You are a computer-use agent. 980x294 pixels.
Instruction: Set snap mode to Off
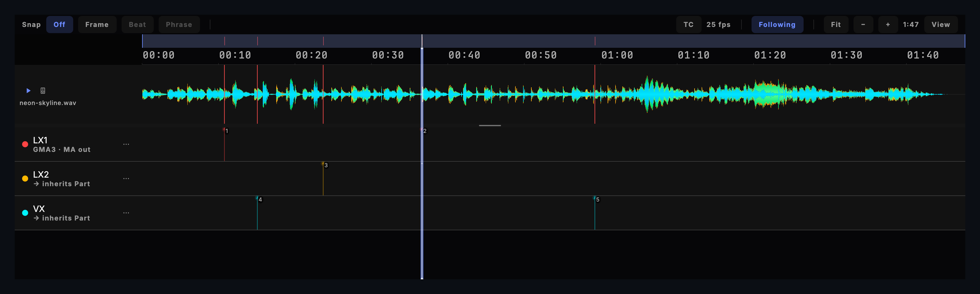pyautogui.click(x=59, y=25)
